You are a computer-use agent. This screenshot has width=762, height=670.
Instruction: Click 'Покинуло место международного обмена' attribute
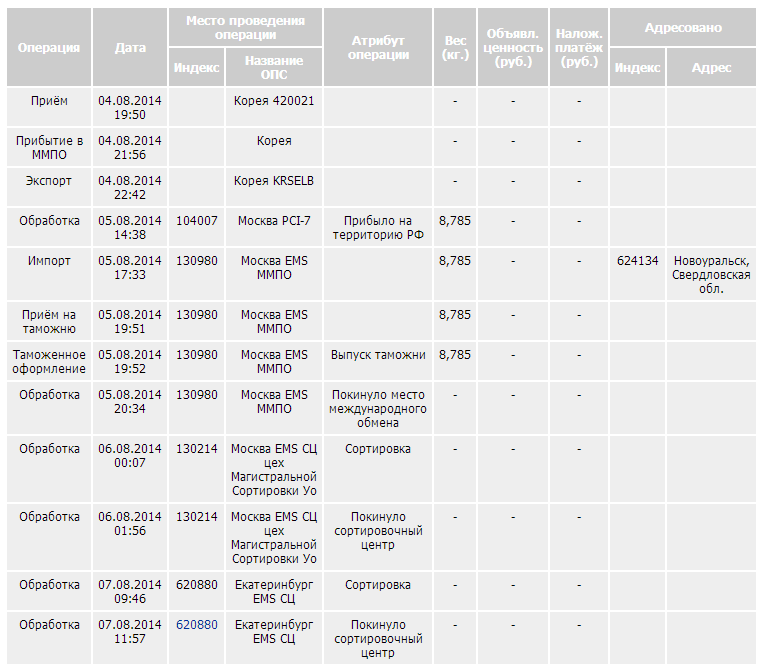[x=378, y=408]
